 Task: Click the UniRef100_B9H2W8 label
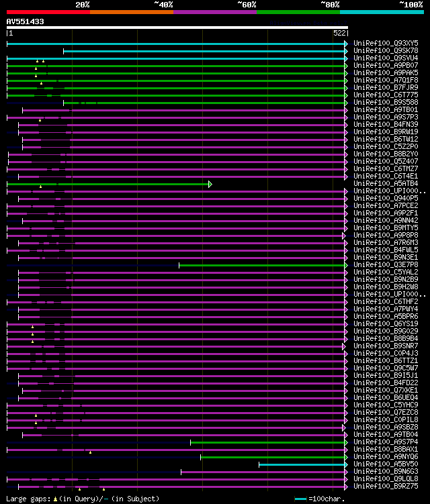tap(386, 287)
